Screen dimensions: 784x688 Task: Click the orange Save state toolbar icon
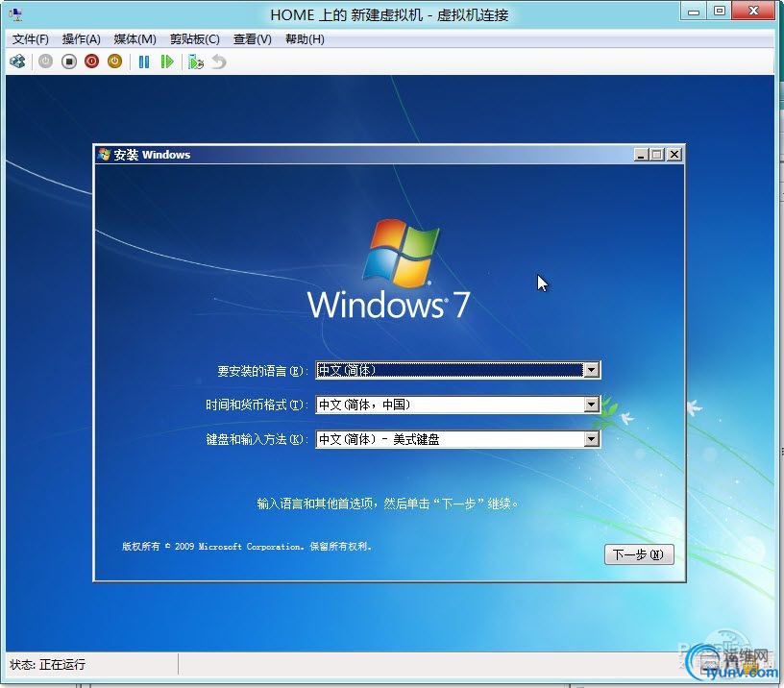115,61
